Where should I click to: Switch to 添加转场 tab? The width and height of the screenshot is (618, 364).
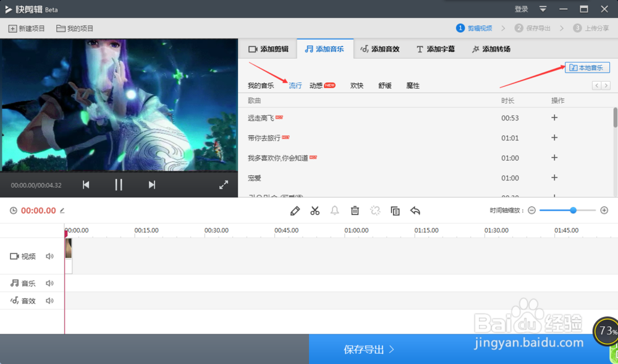coord(491,49)
